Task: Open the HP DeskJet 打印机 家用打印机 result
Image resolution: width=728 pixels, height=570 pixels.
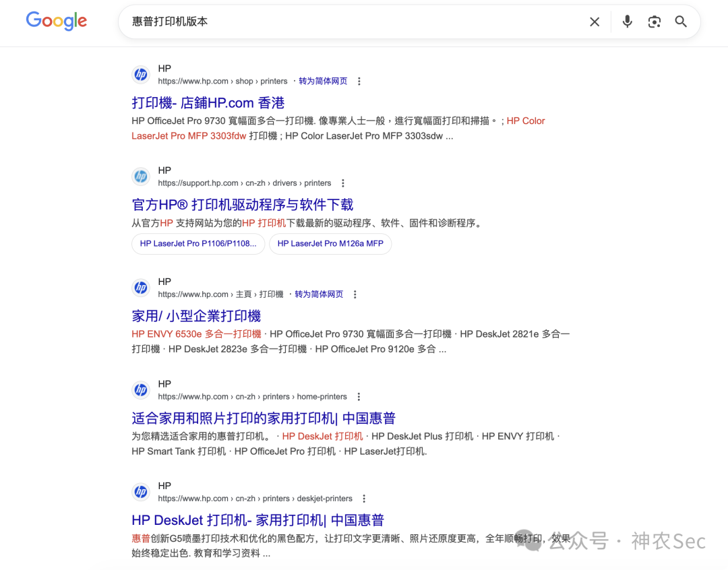Action: [x=257, y=519]
